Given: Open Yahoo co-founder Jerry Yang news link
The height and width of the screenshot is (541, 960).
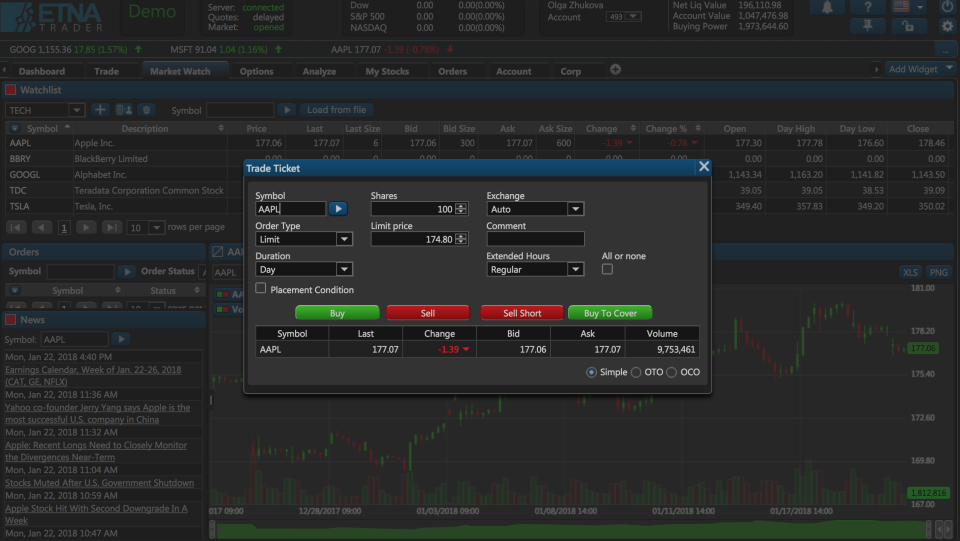Looking at the screenshot, I should pos(97,414).
